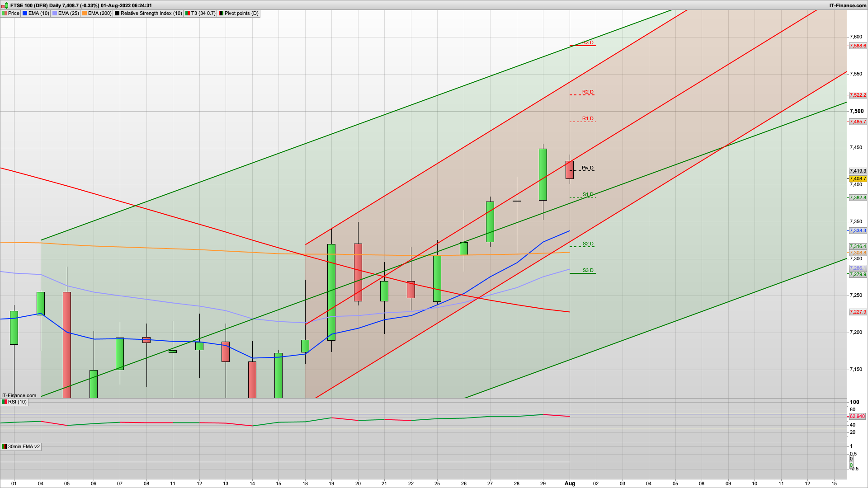Click the 7,500 price scale label
Screen dimensions: 868x488
(857, 111)
